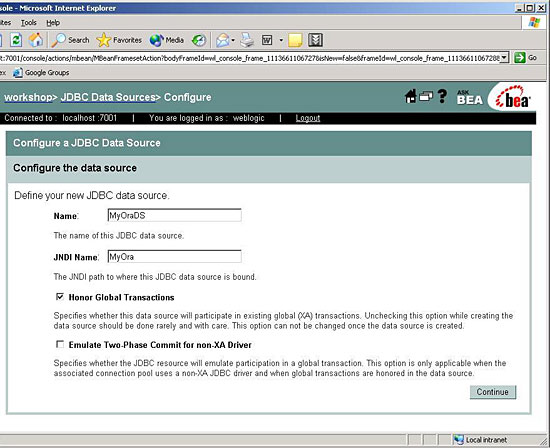The image size is (550, 448).
Task: Open the Tools menu
Action: coord(29,23)
